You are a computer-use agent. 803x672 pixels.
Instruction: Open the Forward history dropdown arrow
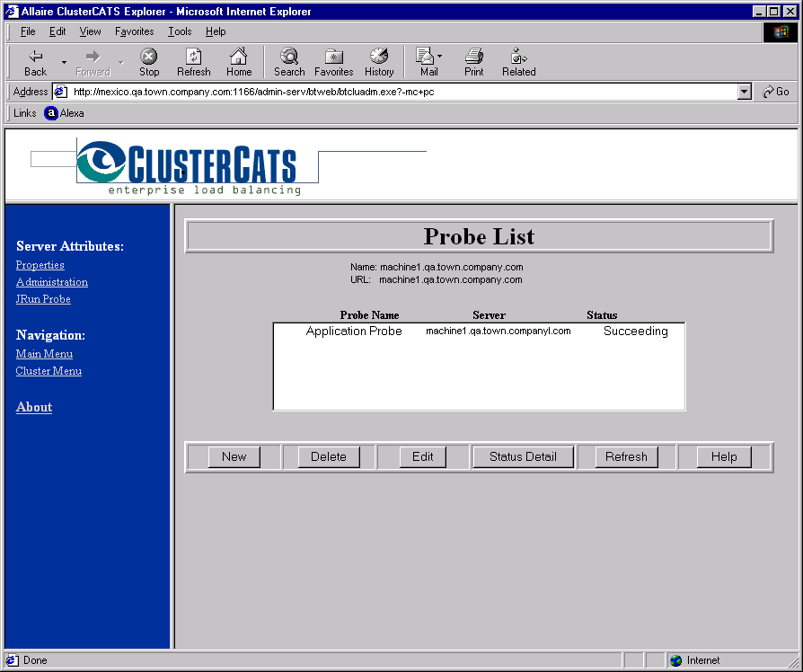121,63
